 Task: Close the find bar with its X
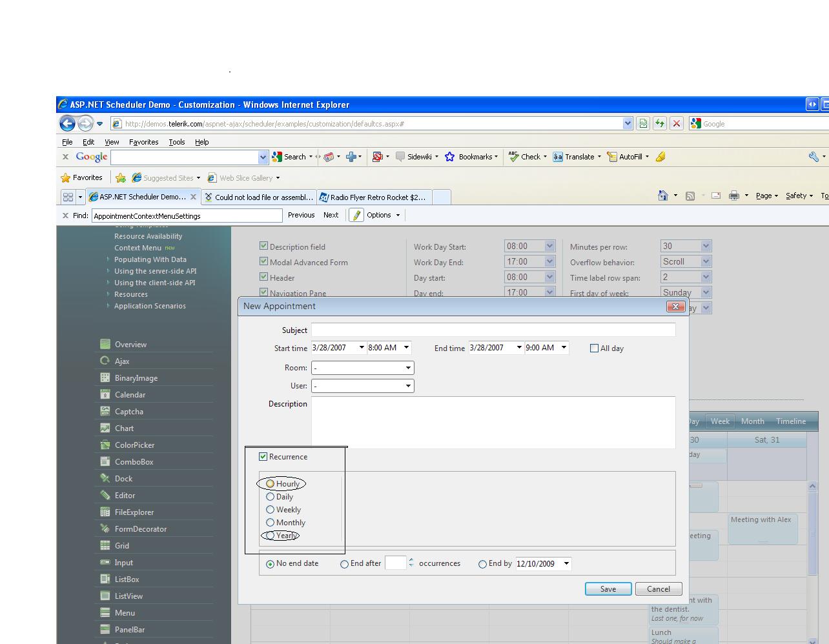point(65,216)
